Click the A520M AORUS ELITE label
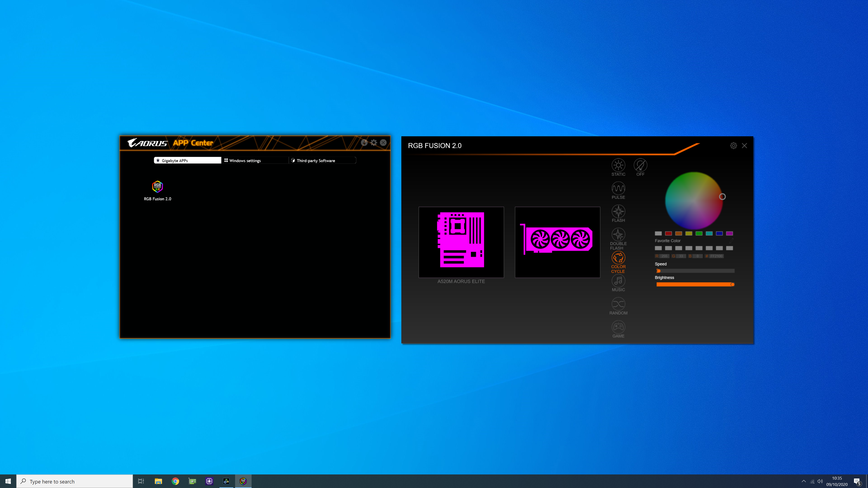 [x=461, y=281]
